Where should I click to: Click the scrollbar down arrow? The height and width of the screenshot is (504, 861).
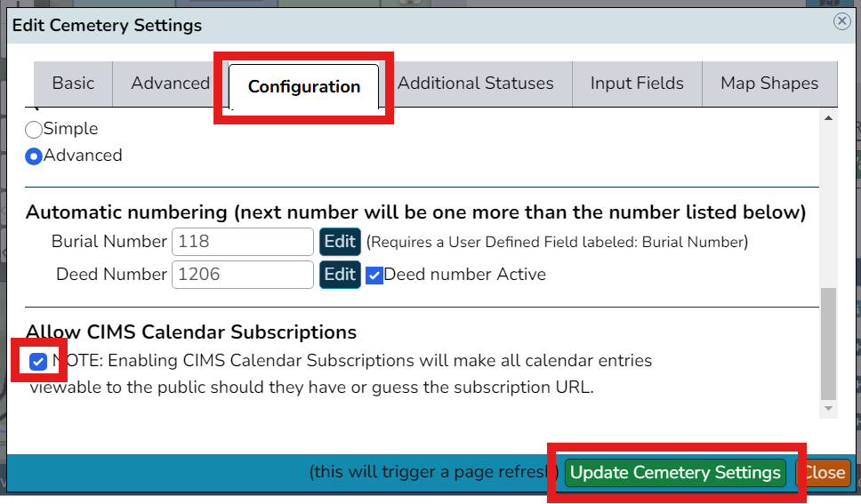pos(829,409)
